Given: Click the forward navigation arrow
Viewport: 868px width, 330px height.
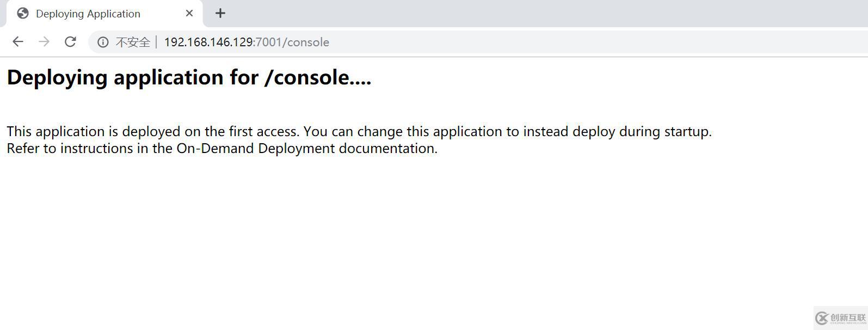Looking at the screenshot, I should tap(44, 42).
